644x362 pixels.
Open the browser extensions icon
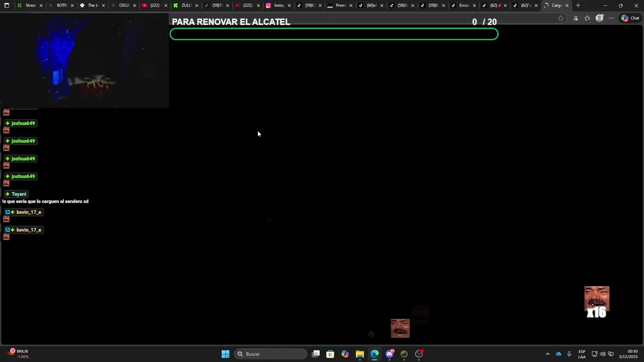(576, 18)
